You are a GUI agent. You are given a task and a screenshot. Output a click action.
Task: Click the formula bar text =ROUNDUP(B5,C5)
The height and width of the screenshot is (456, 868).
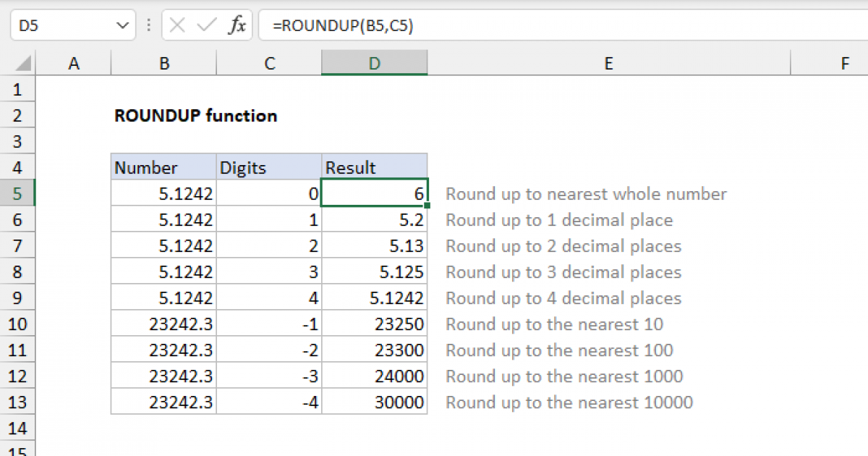(343, 26)
